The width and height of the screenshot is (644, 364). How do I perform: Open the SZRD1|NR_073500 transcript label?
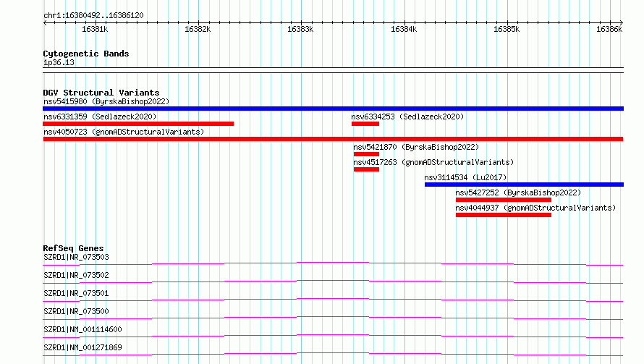[76, 311]
